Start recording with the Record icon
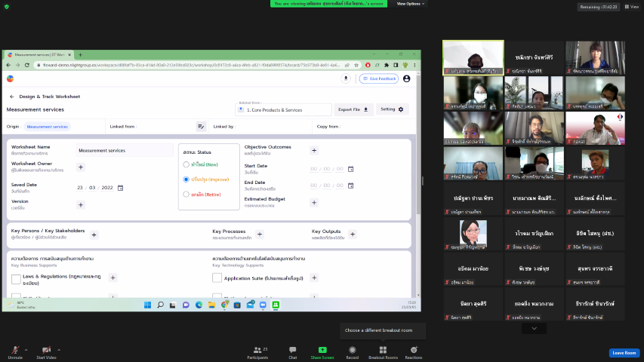Viewport: 644px width, 362px height. pyautogui.click(x=353, y=350)
